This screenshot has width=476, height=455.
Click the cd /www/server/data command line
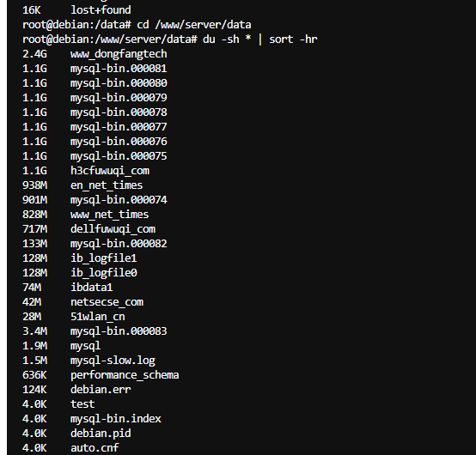tap(194, 25)
